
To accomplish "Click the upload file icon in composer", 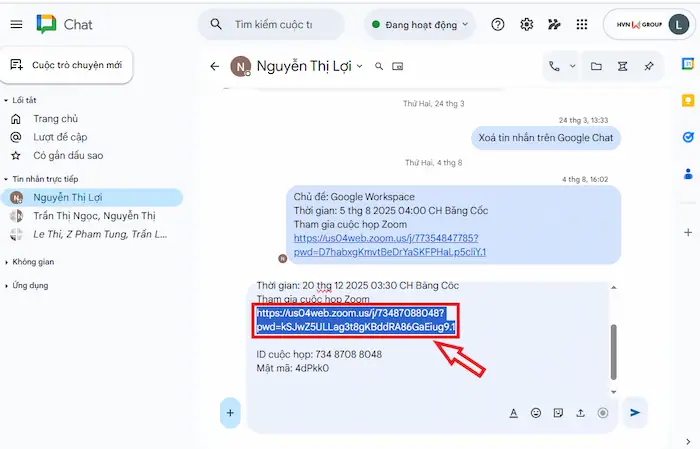I will [580, 412].
